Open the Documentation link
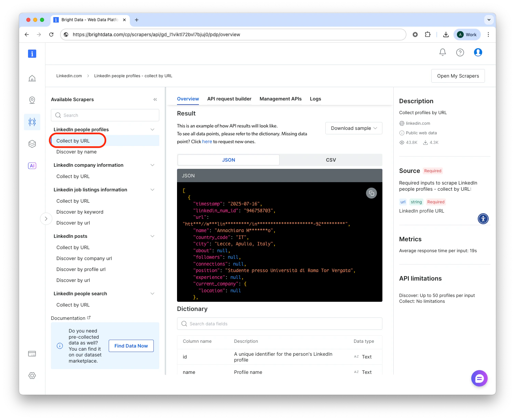The height and width of the screenshot is (420, 515). 71,318
